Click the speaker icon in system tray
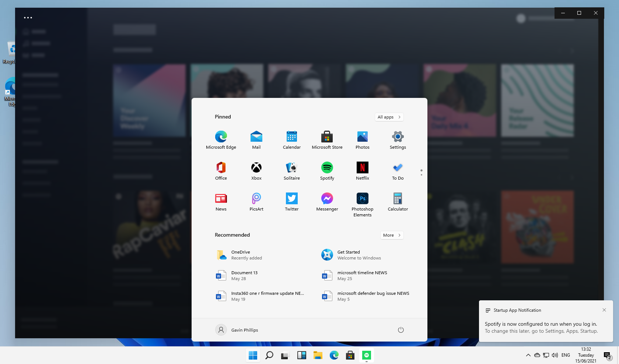This screenshot has height=364, width=619. (x=555, y=355)
